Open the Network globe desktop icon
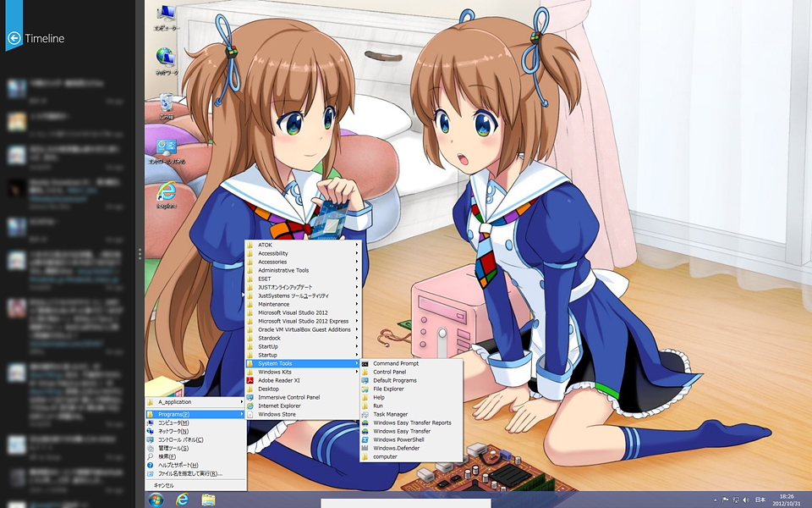This screenshot has width=812, height=508. [x=167, y=61]
